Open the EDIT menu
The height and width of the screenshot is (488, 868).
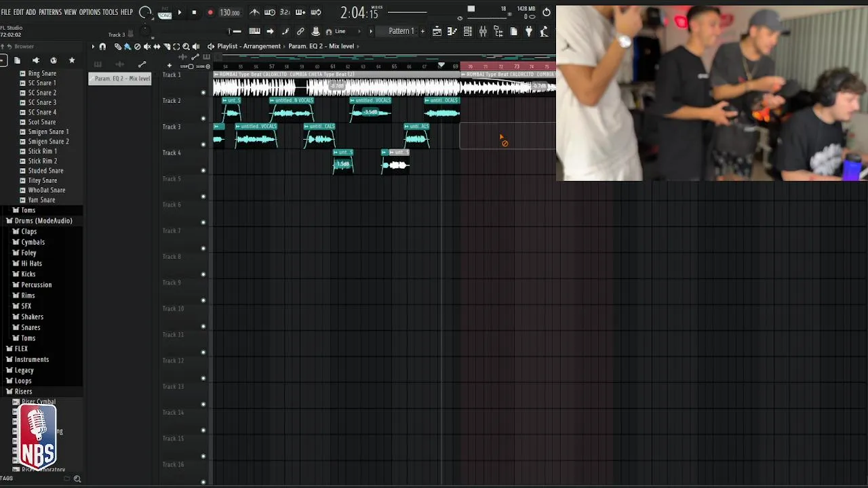[x=18, y=12]
